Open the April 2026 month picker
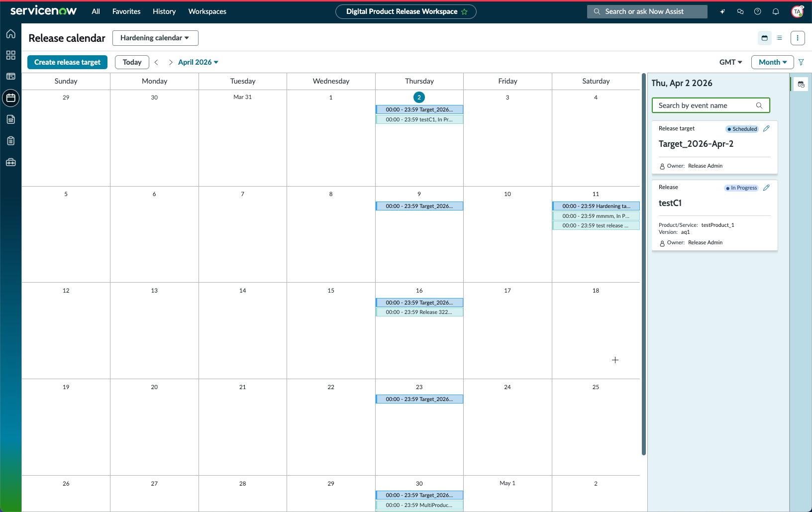812x512 pixels. [x=198, y=62]
